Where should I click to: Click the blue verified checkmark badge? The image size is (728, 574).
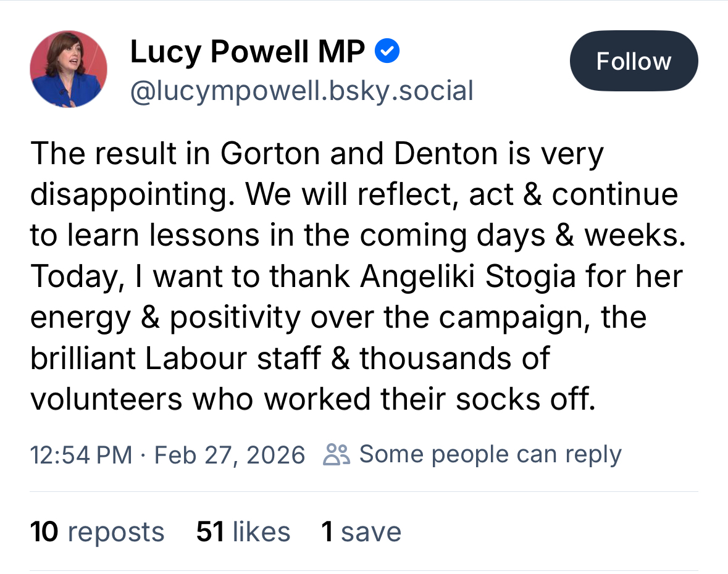coord(388,52)
